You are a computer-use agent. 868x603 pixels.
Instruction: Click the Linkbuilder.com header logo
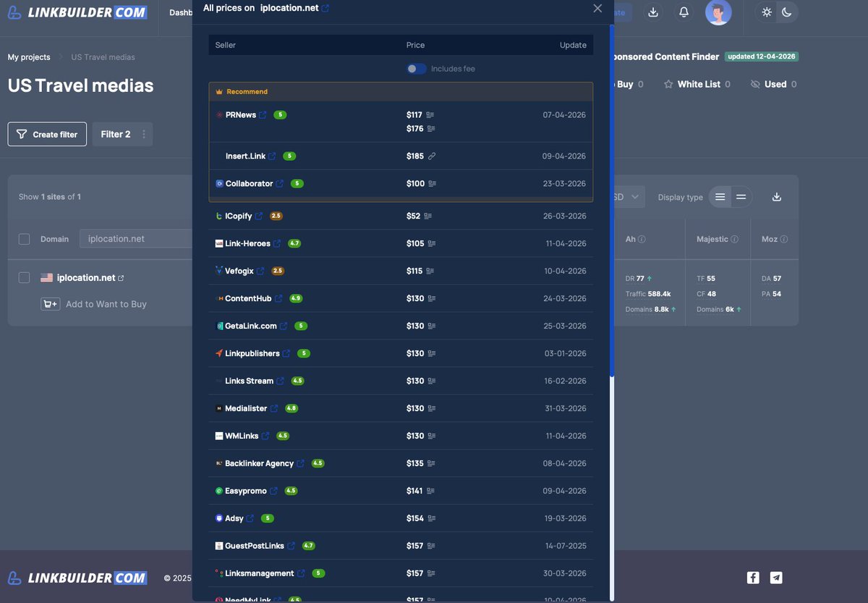tap(77, 12)
